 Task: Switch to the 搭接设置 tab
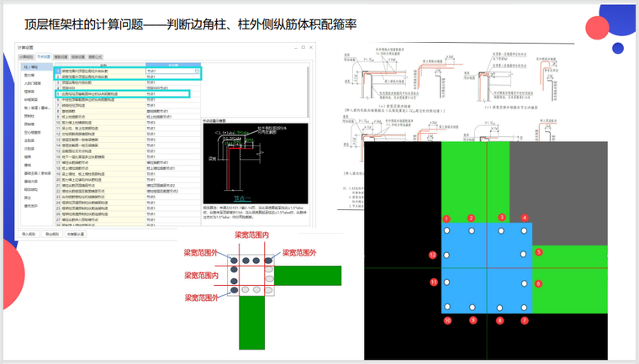[x=78, y=57]
